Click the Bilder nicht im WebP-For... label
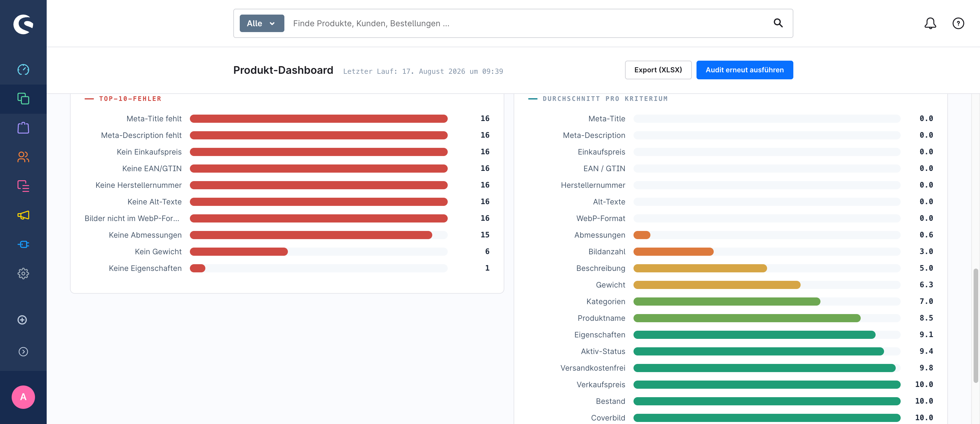980x424 pixels. click(x=132, y=219)
